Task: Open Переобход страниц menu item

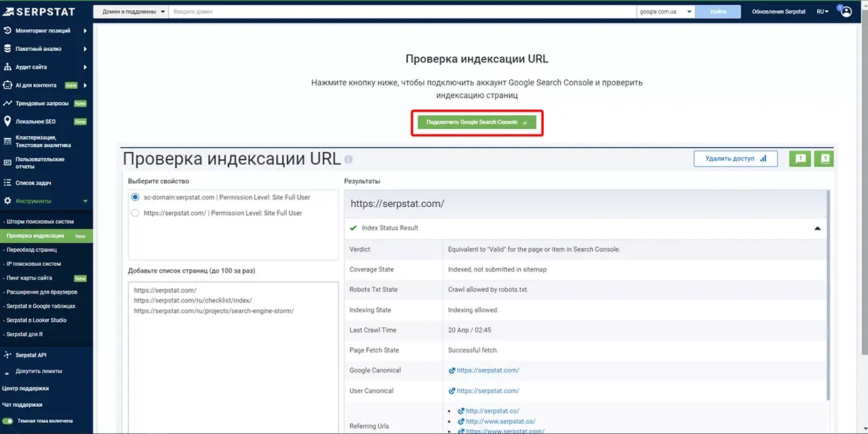Action: pyautogui.click(x=31, y=250)
